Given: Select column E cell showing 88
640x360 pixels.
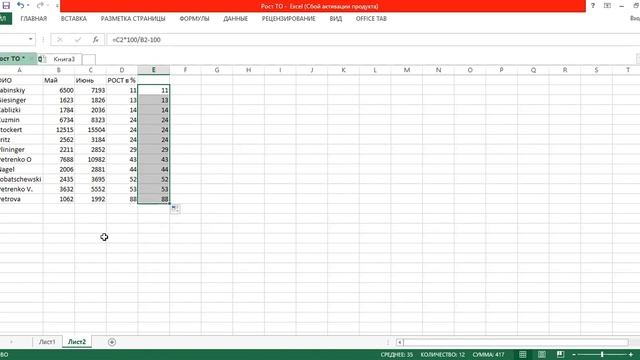Looking at the screenshot, I should pyautogui.click(x=153, y=199).
